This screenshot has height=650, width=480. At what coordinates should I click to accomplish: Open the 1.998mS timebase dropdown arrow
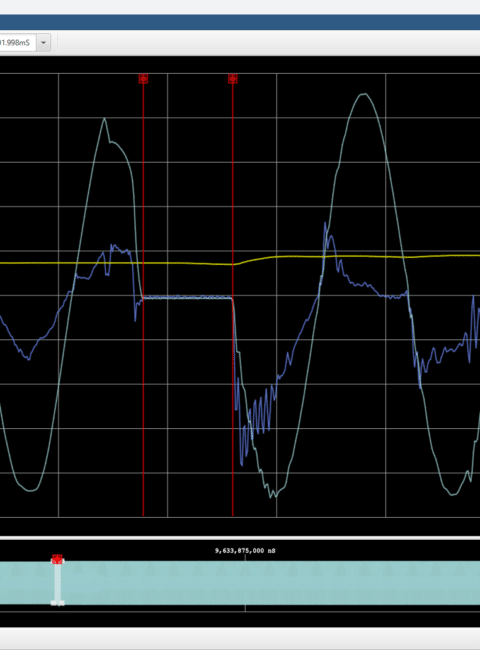pyautogui.click(x=44, y=43)
